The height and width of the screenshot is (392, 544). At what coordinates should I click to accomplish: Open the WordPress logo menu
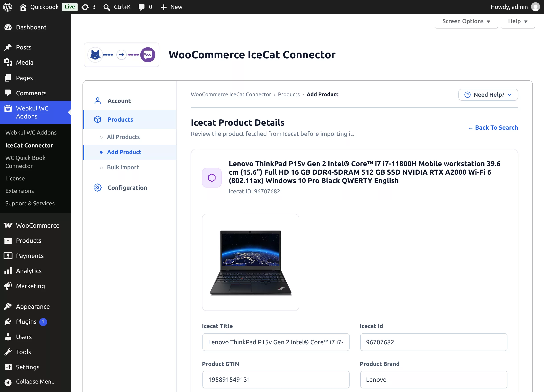(x=8, y=7)
